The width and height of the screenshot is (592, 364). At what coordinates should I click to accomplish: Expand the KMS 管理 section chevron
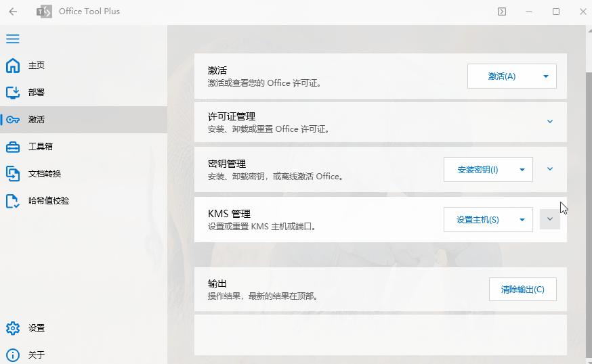(550, 219)
